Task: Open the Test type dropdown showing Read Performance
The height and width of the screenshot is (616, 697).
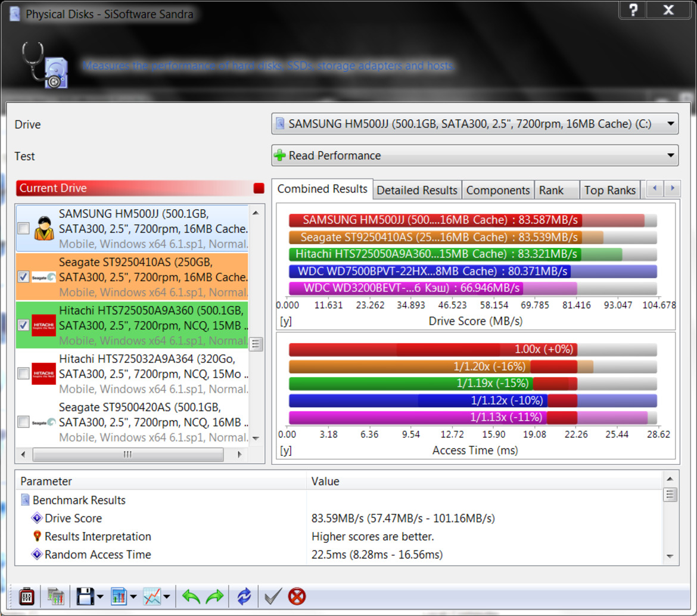Action: 475,155
